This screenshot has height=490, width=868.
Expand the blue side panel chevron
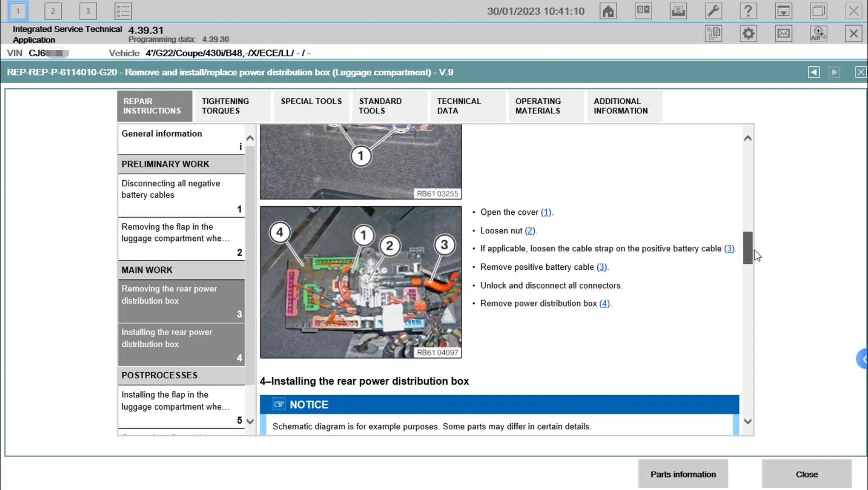pyautogui.click(x=863, y=359)
